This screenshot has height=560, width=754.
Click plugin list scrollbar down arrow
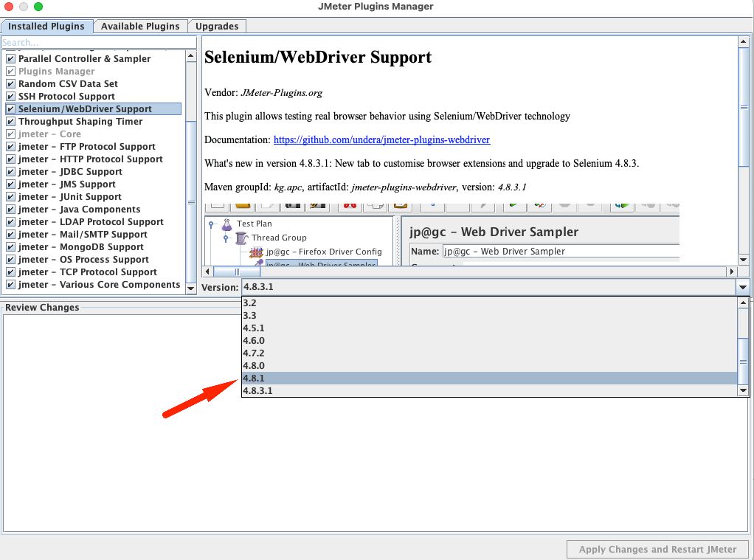click(x=191, y=288)
